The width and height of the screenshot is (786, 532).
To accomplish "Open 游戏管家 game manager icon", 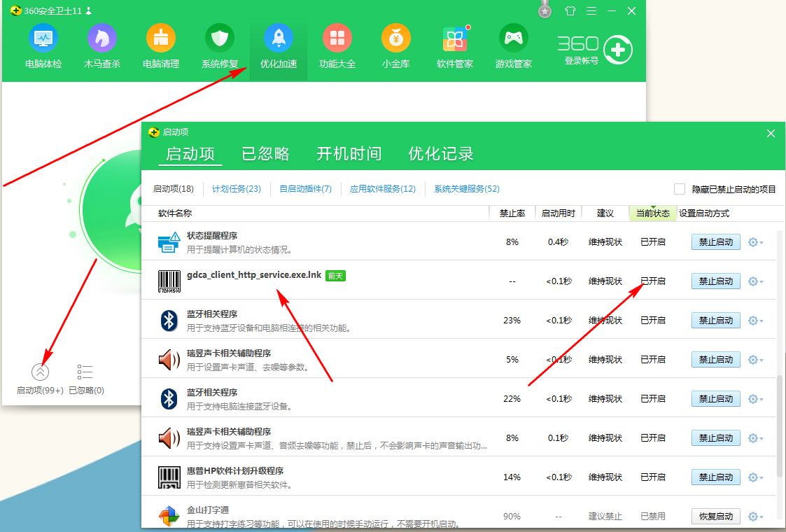I will 514,38.
